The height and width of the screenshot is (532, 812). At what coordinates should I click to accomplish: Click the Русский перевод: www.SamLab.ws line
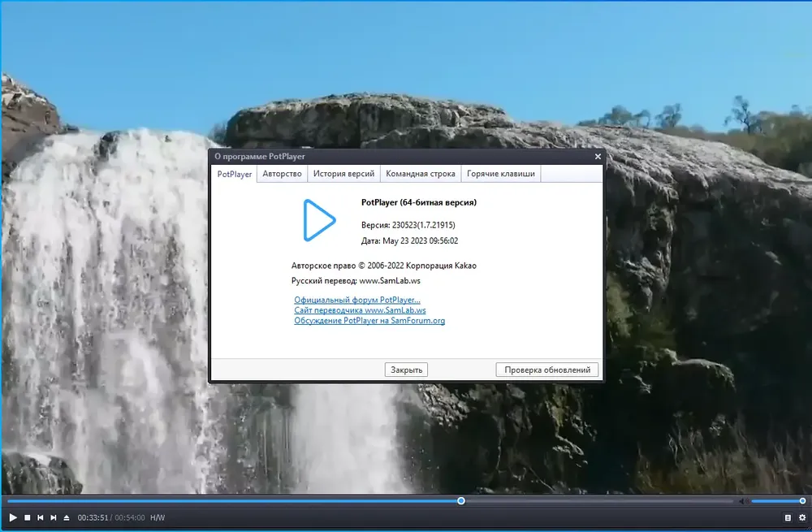pyautogui.click(x=356, y=281)
